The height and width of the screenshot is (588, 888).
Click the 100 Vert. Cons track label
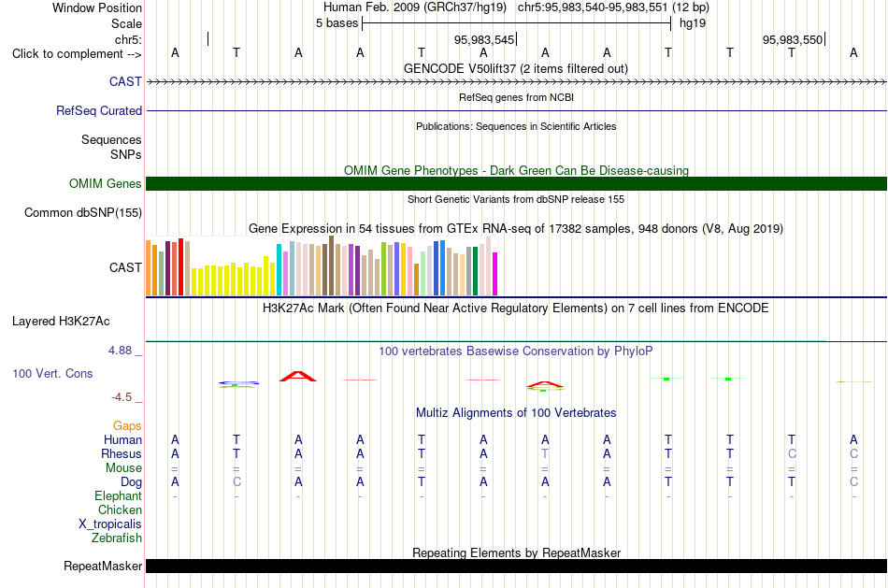(52, 373)
